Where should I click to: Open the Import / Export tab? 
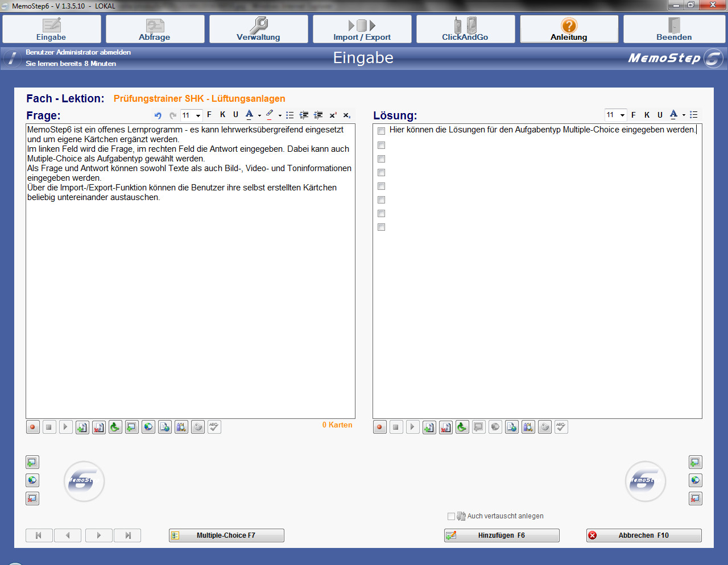coord(362,29)
